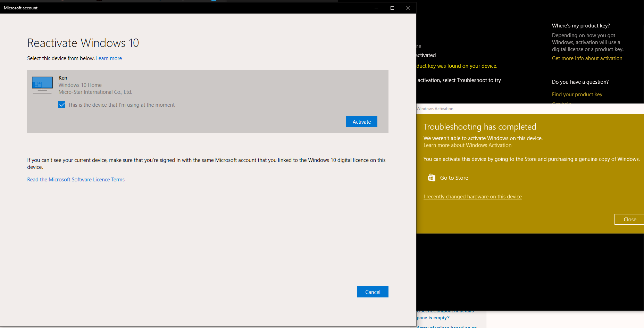Click 'Micro-Star International Co., Ltd.' text

click(95, 92)
